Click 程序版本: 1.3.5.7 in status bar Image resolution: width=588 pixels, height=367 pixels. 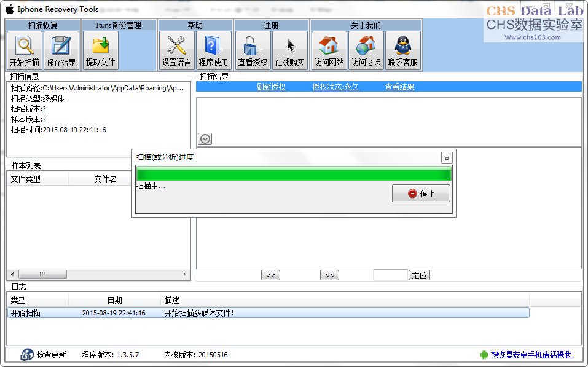point(111,355)
